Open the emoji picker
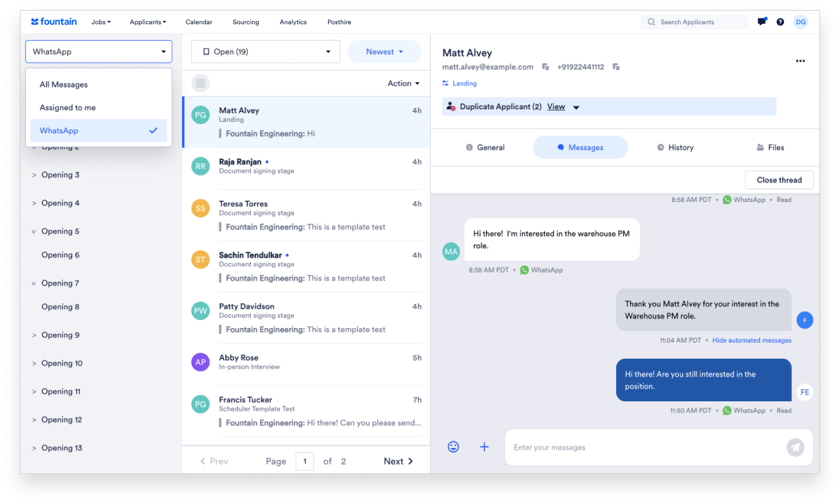The height and width of the screenshot is (504, 840). [453, 447]
